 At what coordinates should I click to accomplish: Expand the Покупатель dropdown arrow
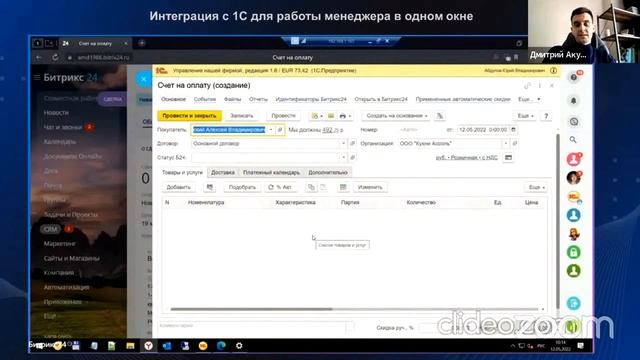[x=271, y=130]
